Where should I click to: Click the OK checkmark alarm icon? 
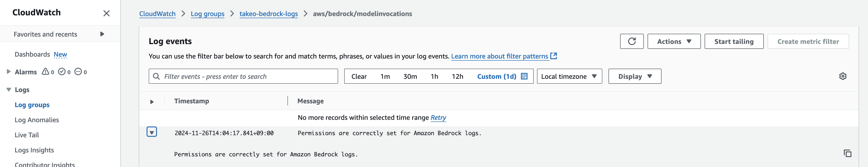tap(62, 71)
